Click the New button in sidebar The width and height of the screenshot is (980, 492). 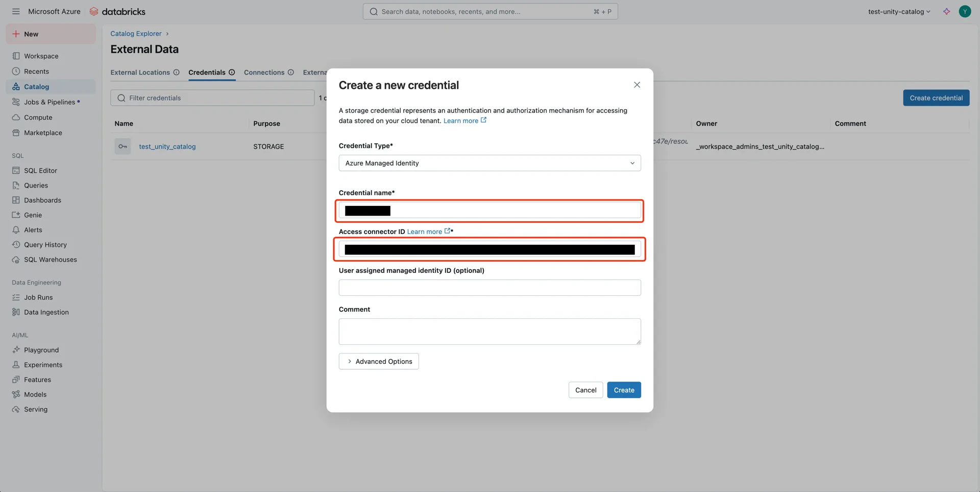[x=51, y=34]
